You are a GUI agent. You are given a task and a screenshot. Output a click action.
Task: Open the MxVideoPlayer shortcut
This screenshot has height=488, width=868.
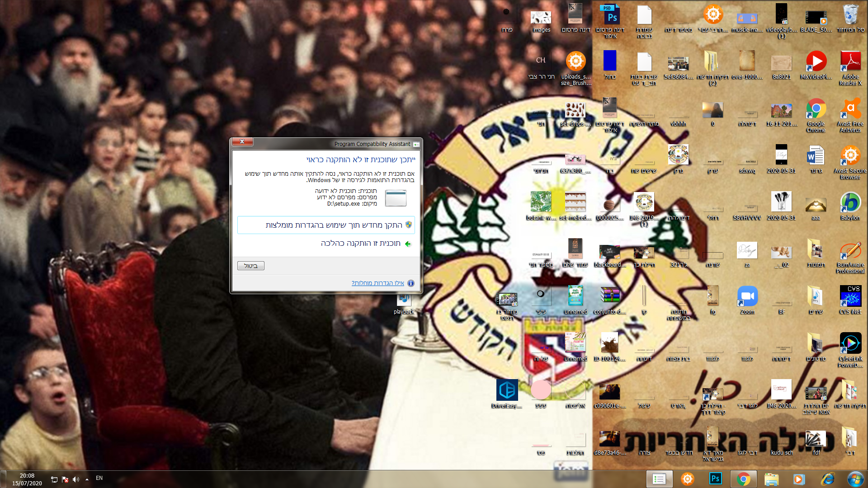(x=816, y=66)
